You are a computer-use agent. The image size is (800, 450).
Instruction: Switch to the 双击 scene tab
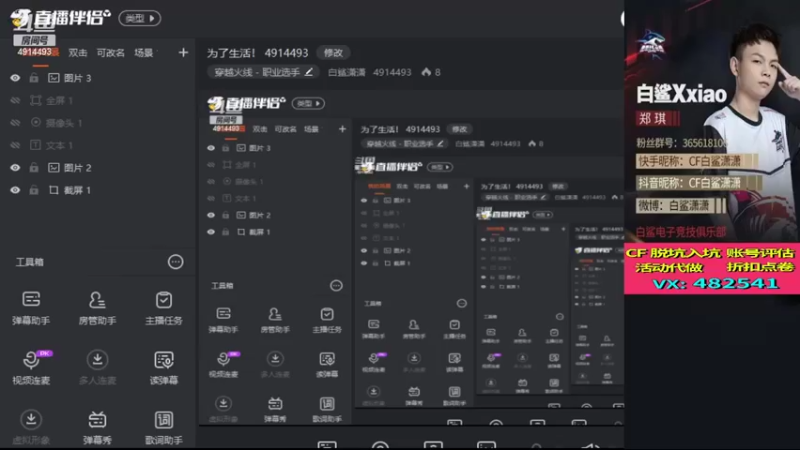[x=78, y=53]
